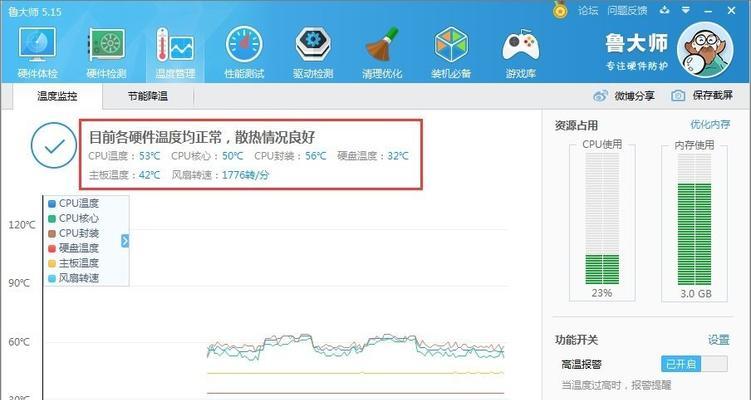751x400 pixels.
Task: Toggle the 高温报警 已开启 switch
Action: coord(694,364)
